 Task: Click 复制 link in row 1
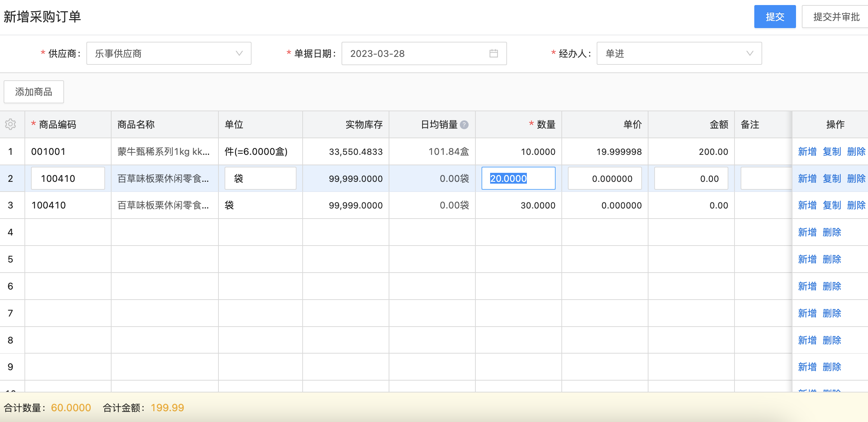(832, 152)
